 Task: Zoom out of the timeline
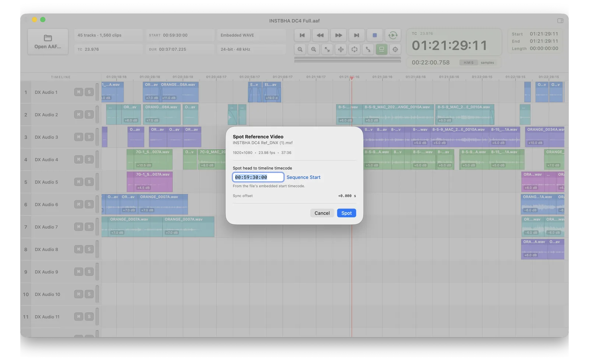[x=300, y=49]
